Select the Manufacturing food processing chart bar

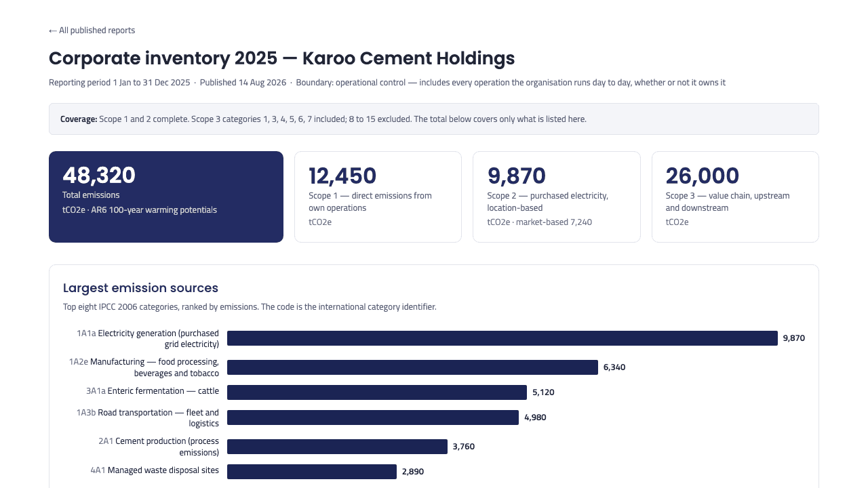412,367
